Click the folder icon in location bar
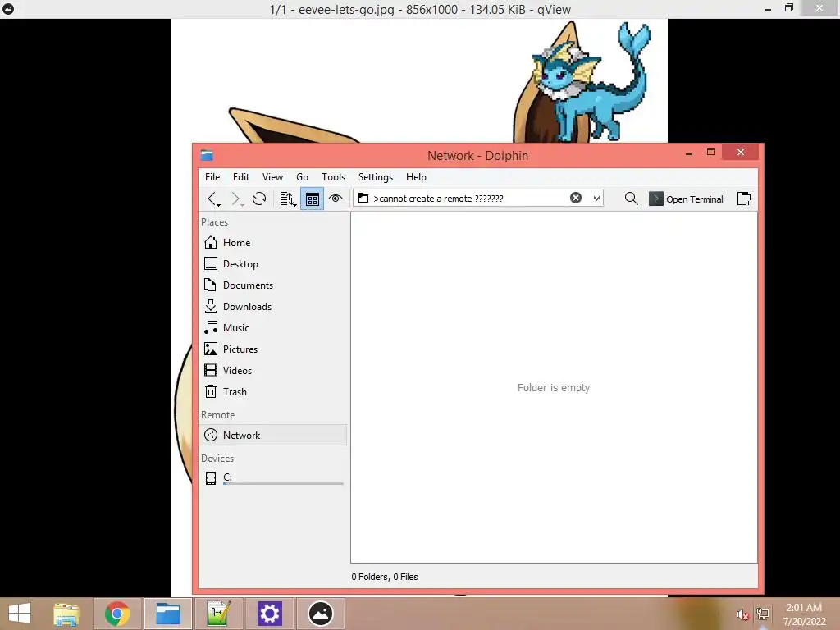This screenshot has height=630, width=840. point(363,199)
